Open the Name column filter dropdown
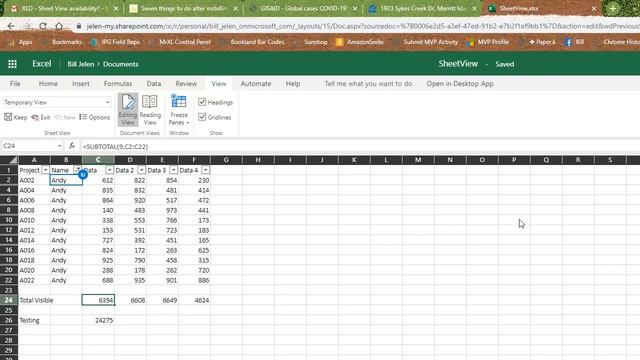The height and width of the screenshot is (360, 640). (x=77, y=170)
